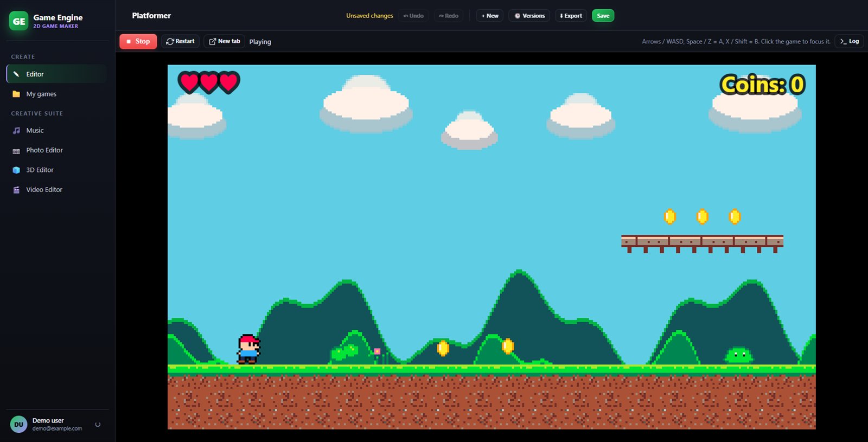The image size is (868, 442).
Task: Open the Music creative tool
Action: [57, 130]
